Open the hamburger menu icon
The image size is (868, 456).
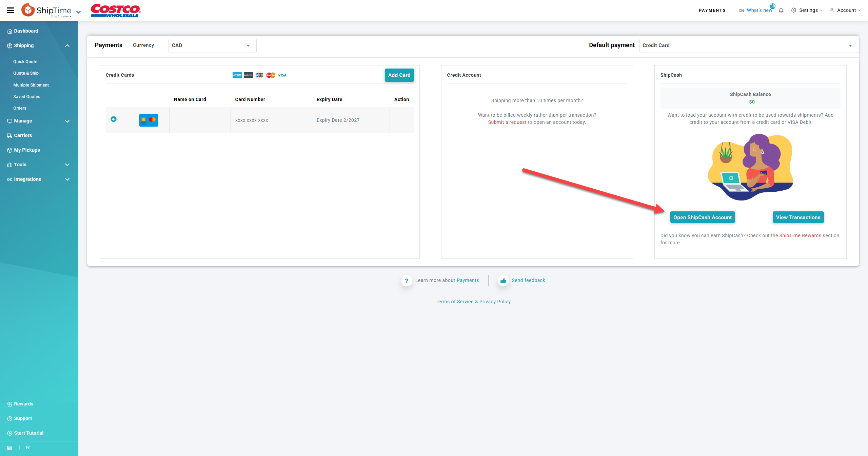[x=11, y=10]
